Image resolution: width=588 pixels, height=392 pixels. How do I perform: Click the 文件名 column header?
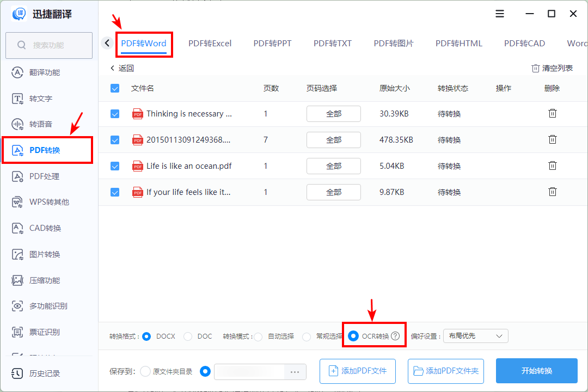(143, 89)
